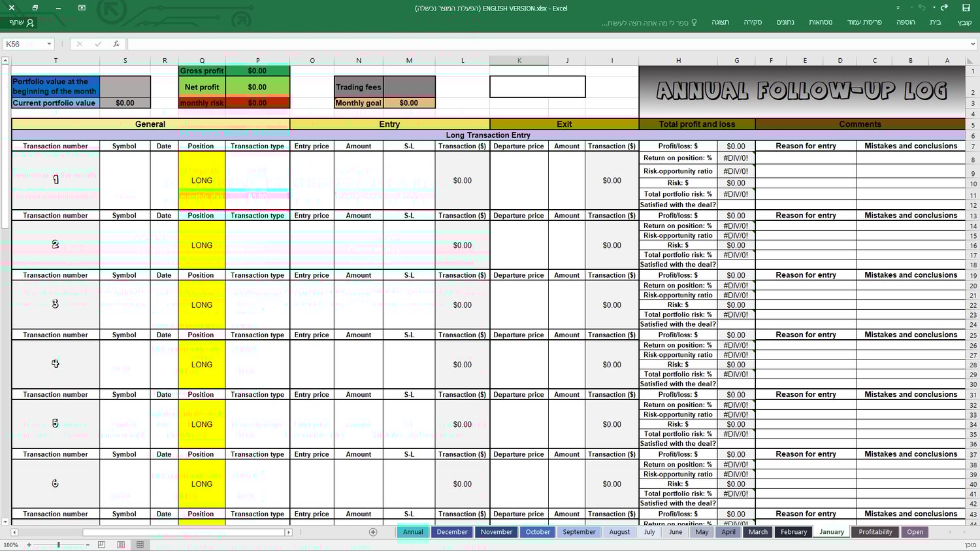Switch to Page Layout view

coord(121,544)
